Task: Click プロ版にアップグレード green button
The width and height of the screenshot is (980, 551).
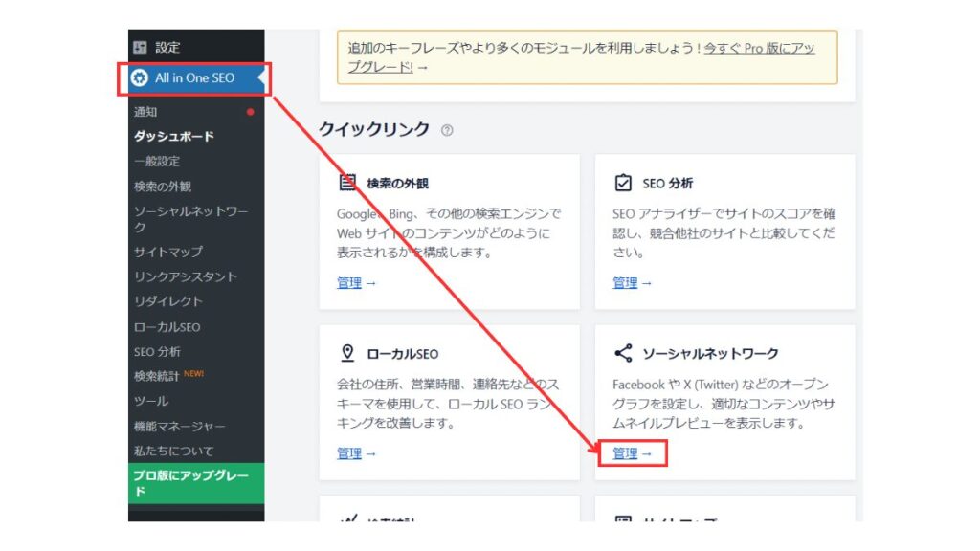Action: coord(196,483)
